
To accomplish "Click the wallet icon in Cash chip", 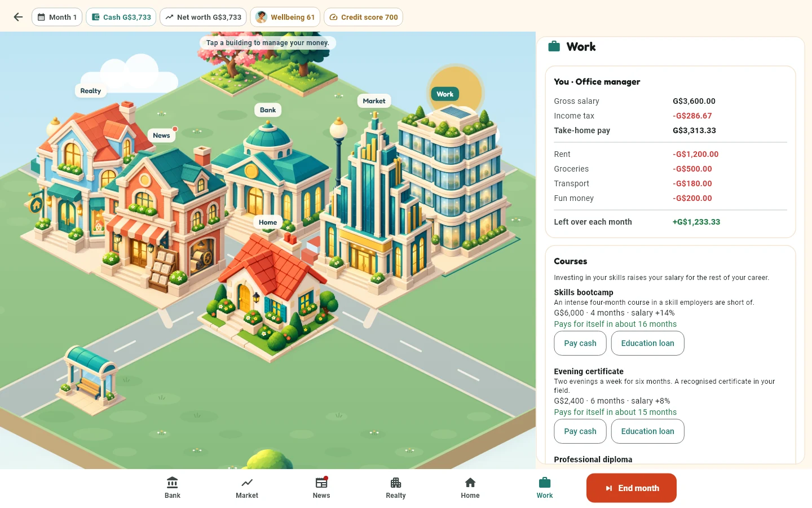I will pyautogui.click(x=96, y=17).
